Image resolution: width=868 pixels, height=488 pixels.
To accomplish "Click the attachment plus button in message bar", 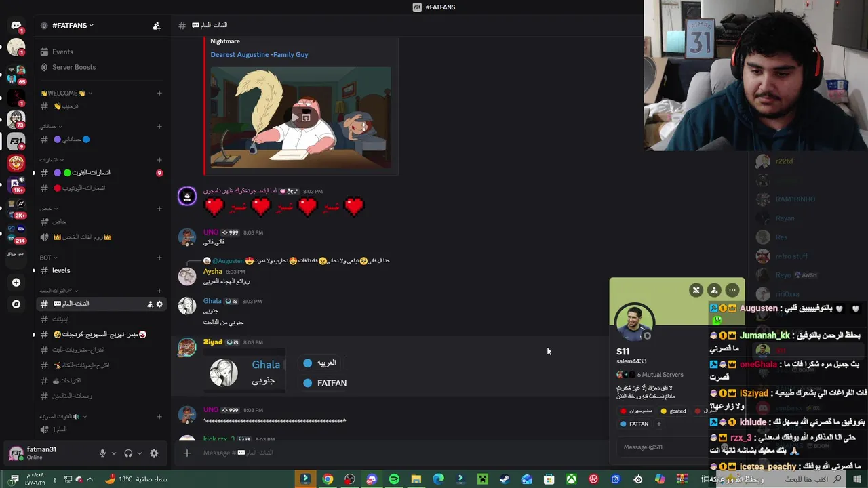I will pyautogui.click(x=187, y=453).
